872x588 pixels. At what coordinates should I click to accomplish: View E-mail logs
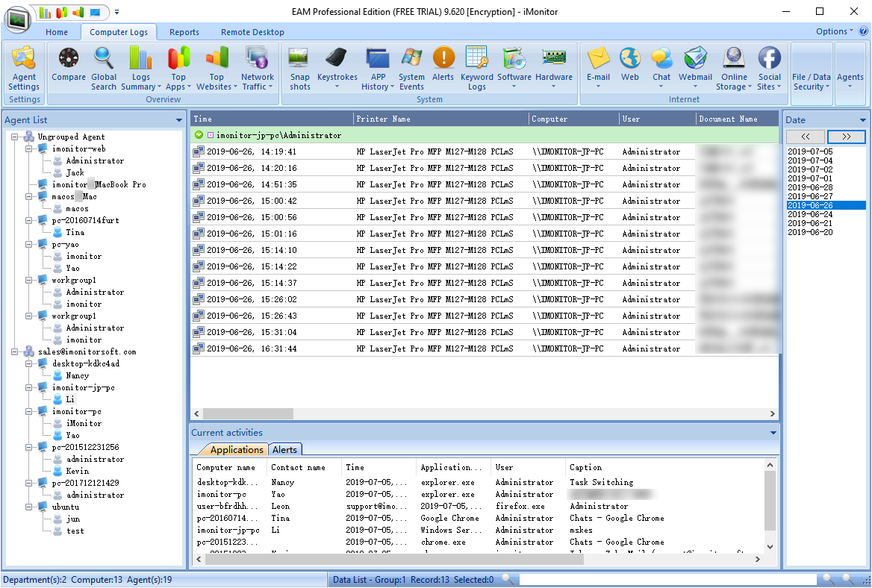pos(599,69)
